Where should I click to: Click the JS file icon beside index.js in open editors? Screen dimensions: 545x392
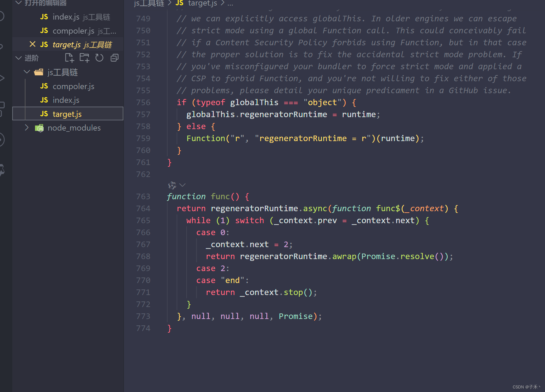[x=44, y=17]
